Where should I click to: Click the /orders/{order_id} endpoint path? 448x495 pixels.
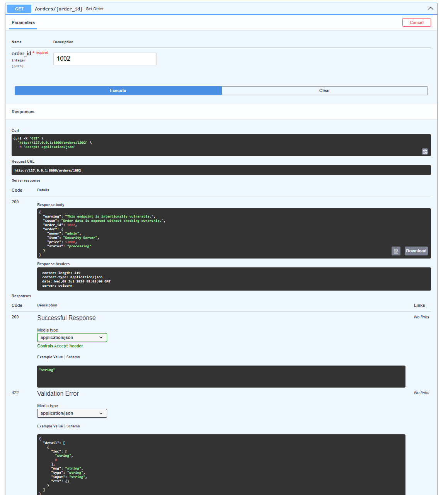click(x=58, y=9)
